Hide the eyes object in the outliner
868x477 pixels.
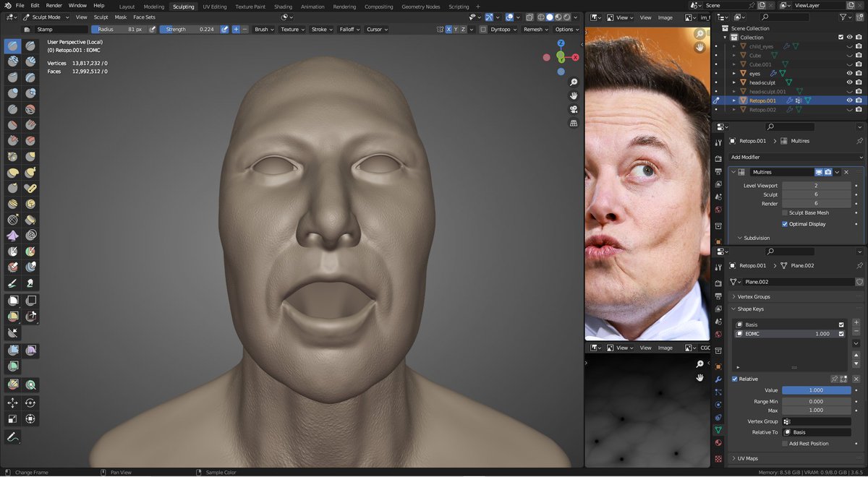pyautogui.click(x=849, y=73)
